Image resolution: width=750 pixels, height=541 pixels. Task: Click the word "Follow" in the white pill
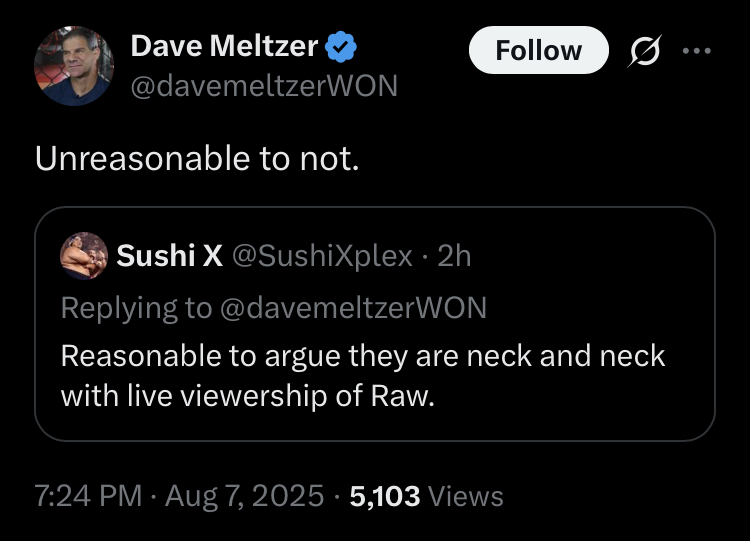[539, 50]
